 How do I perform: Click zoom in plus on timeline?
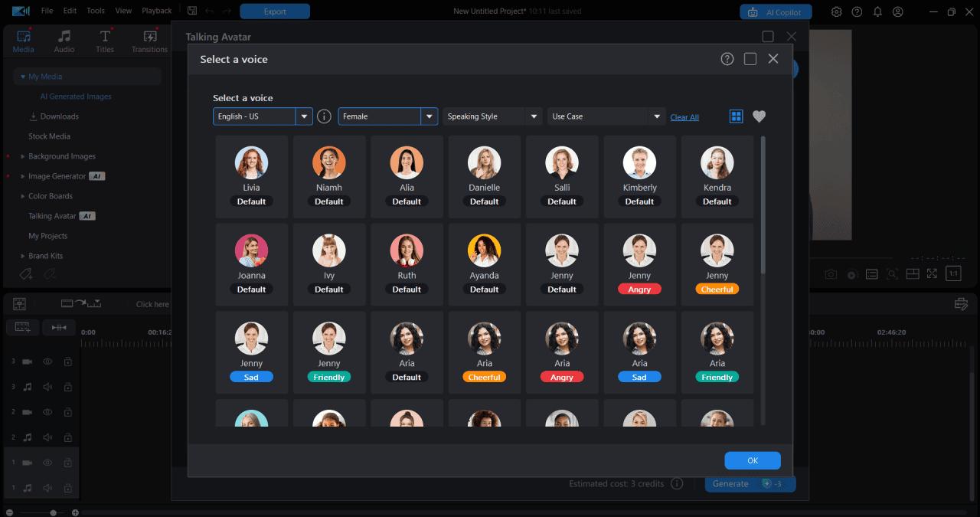click(x=75, y=512)
